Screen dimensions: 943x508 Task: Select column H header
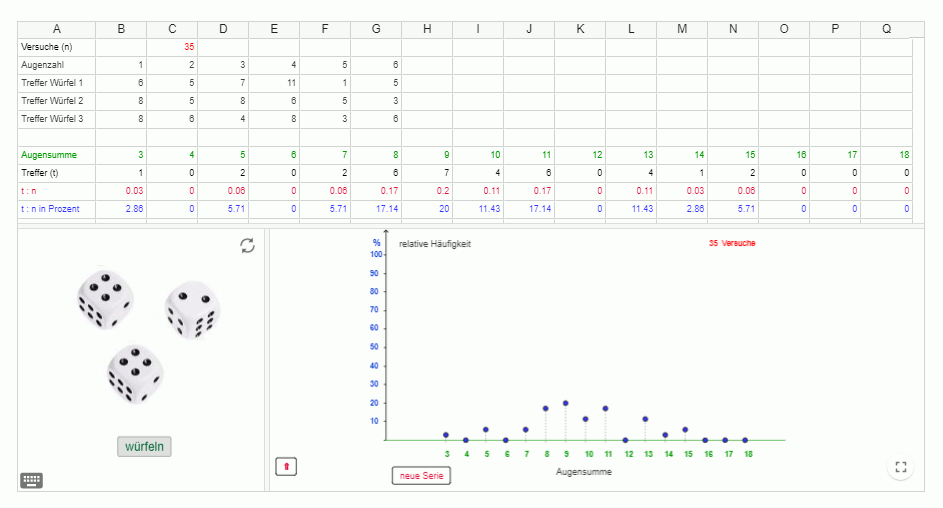427,29
